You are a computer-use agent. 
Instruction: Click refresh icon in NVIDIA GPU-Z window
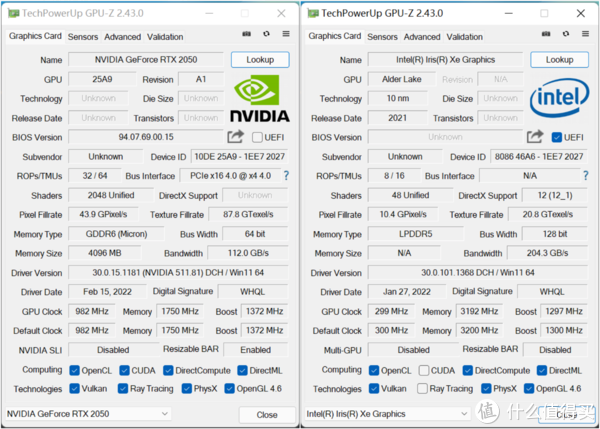click(266, 34)
